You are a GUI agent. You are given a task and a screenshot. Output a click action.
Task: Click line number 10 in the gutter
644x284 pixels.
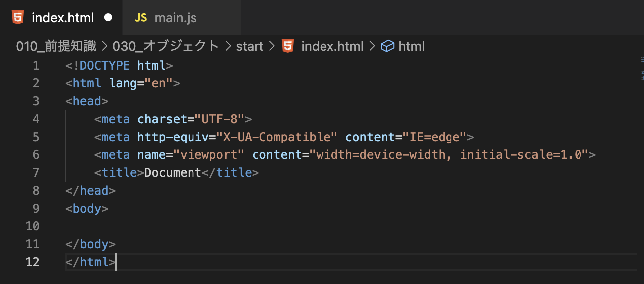[x=33, y=226]
